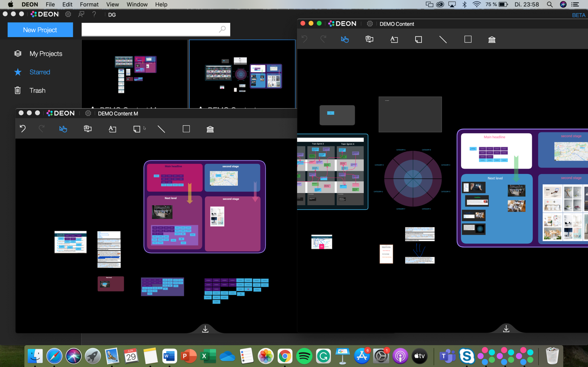This screenshot has height=367, width=588.
Task: Open the DEON application menu
Action: pyautogui.click(x=30, y=4)
